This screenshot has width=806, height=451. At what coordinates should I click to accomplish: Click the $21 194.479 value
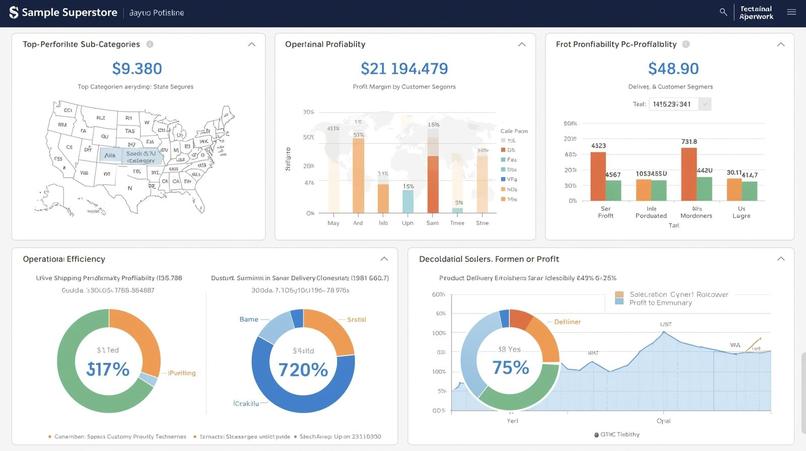[x=404, y=68]
